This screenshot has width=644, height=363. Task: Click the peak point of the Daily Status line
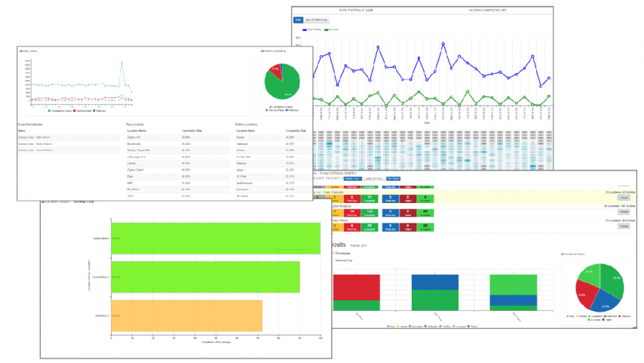click(x=121, y=63)
